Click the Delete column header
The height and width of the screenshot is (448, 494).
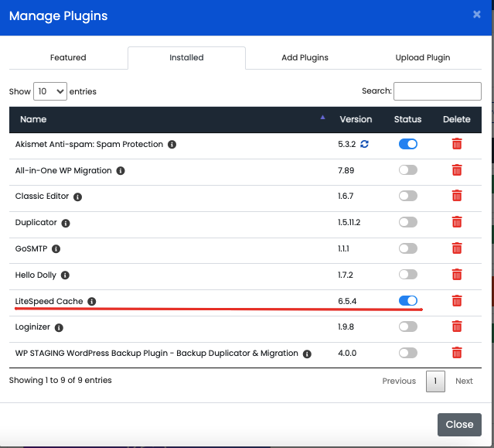pyautogui.click(x=457, y=119)
